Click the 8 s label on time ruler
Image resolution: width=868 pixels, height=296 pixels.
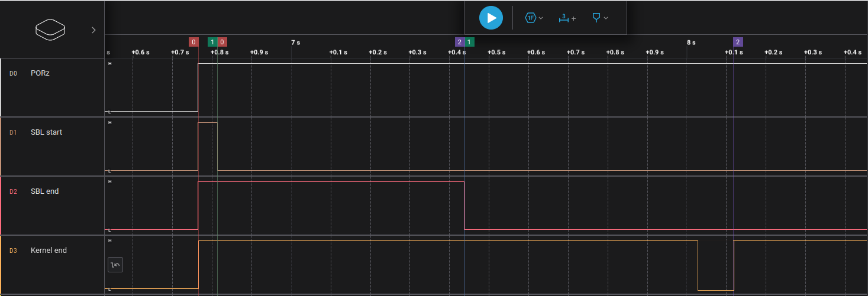point(691,43)
